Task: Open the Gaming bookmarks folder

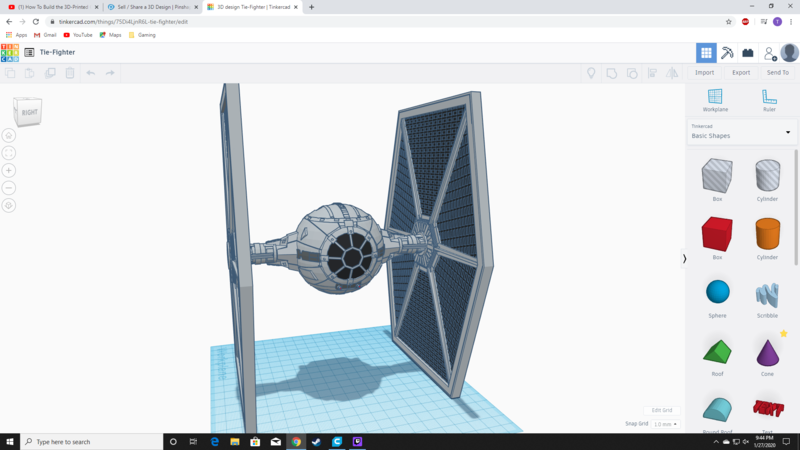Action: tap(142, 35)
